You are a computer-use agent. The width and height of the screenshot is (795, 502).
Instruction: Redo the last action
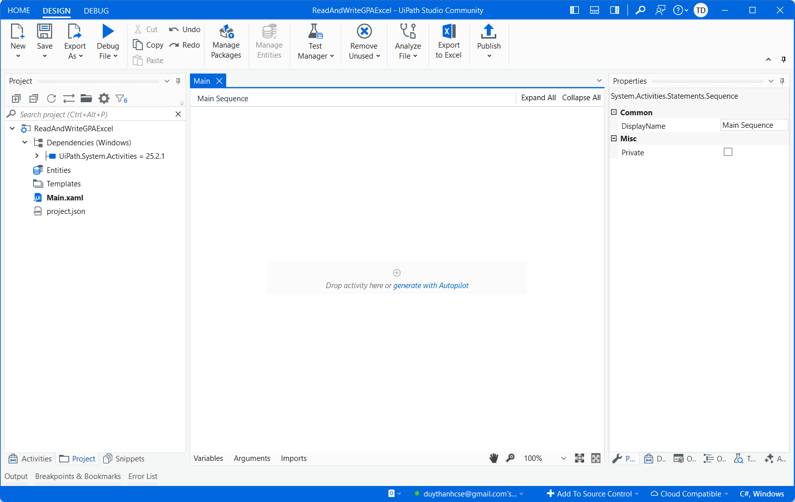point(185,45)
